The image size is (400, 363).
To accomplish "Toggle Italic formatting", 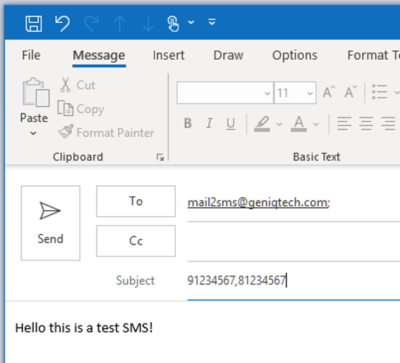I will click(209, 123).
